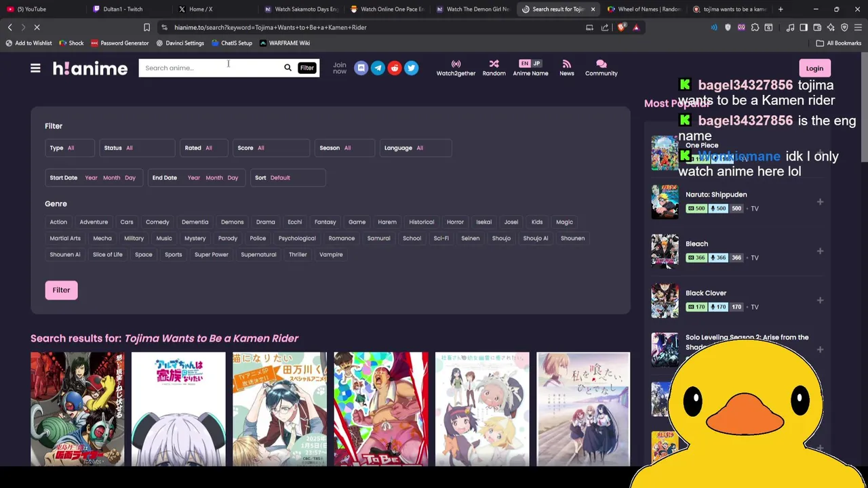
Task: Click the black Filter button in search bar
Action: pyautogui.click(x=307, y=68)
